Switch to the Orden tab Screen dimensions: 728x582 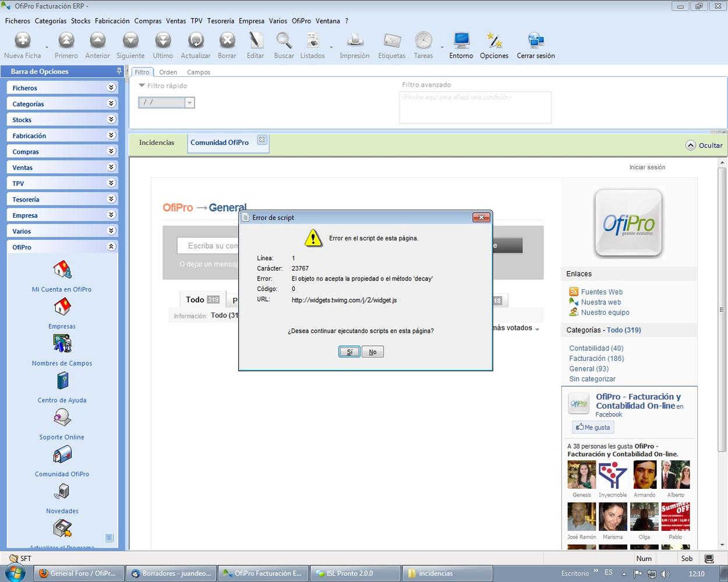168,72
